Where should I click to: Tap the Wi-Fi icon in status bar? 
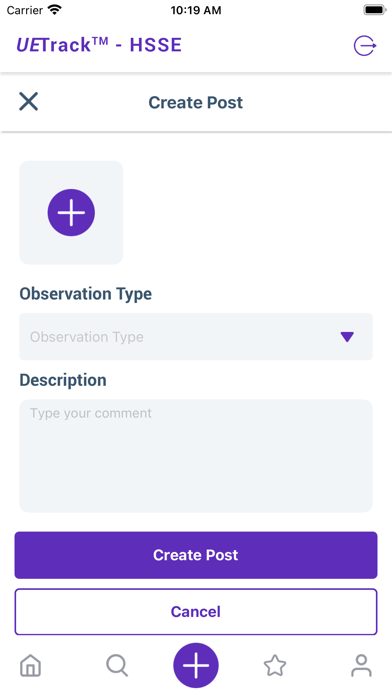click(55, 10)
